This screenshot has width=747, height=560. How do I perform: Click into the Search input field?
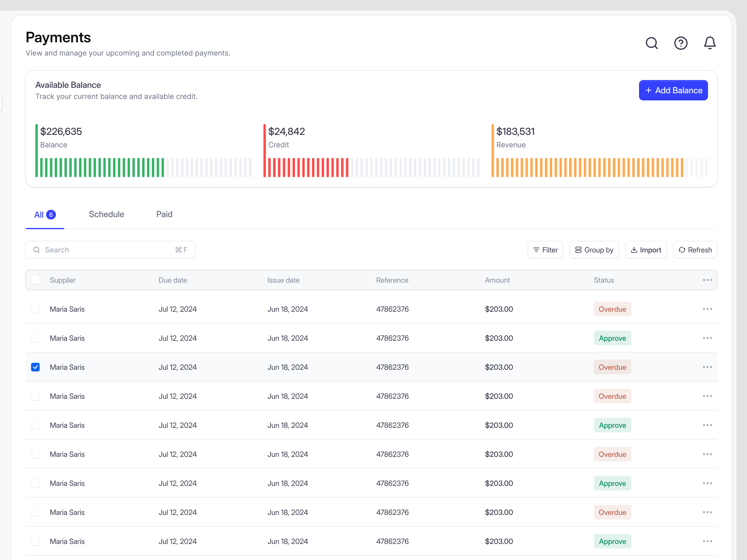tap(108, 250)
